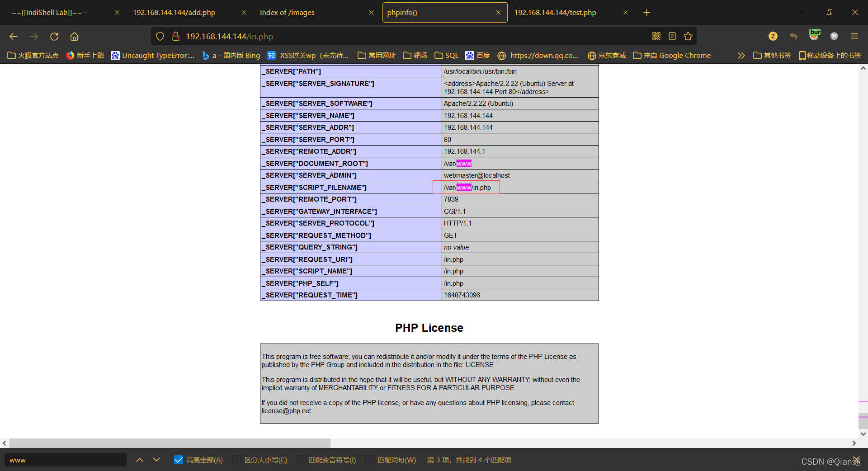
Task: Show more bookmarks with the chevron
Action: click(741, 56)
